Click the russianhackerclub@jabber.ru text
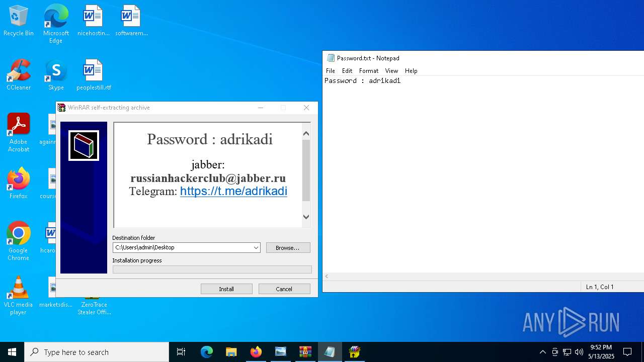This screenshot has width=644, height=362. pyautogui.click(x=208, y=178)
